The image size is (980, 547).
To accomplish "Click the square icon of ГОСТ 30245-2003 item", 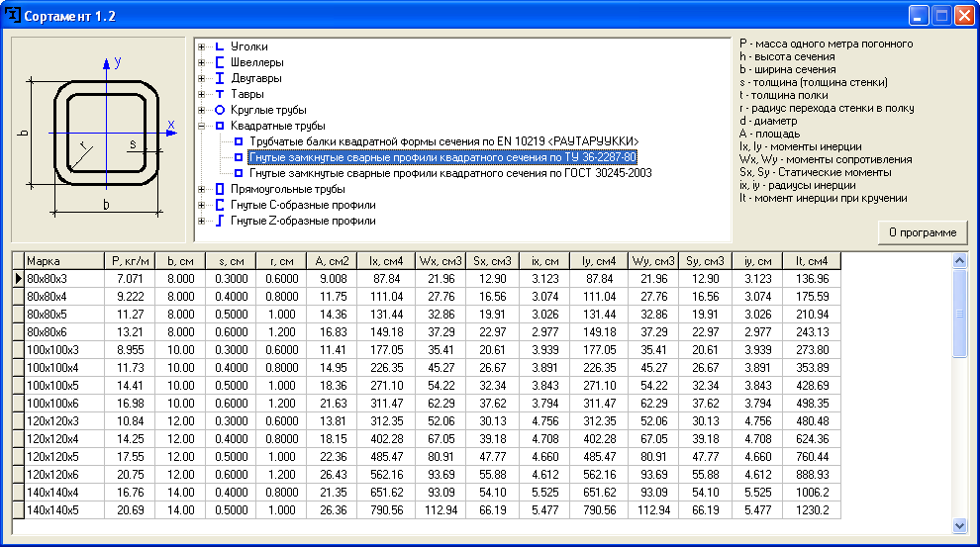I will [x=239, y=173].
